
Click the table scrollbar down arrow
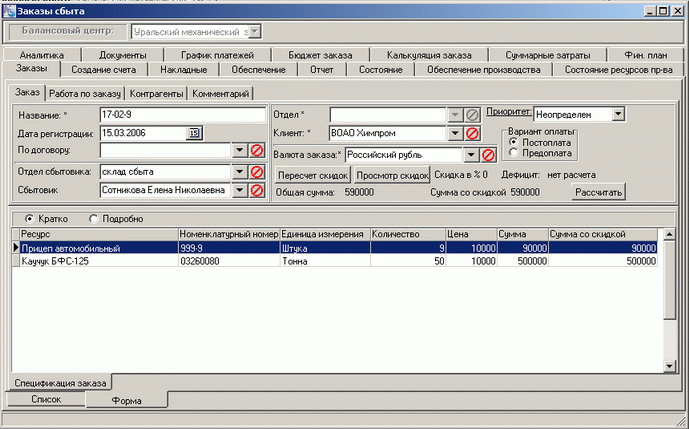point(669,366)
